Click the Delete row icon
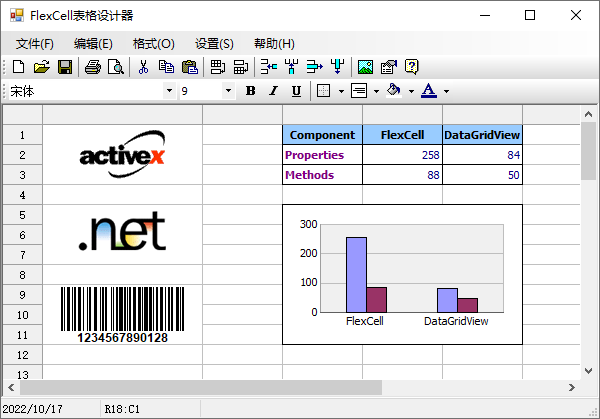This screenshot has height=419, width=600. 315,67
